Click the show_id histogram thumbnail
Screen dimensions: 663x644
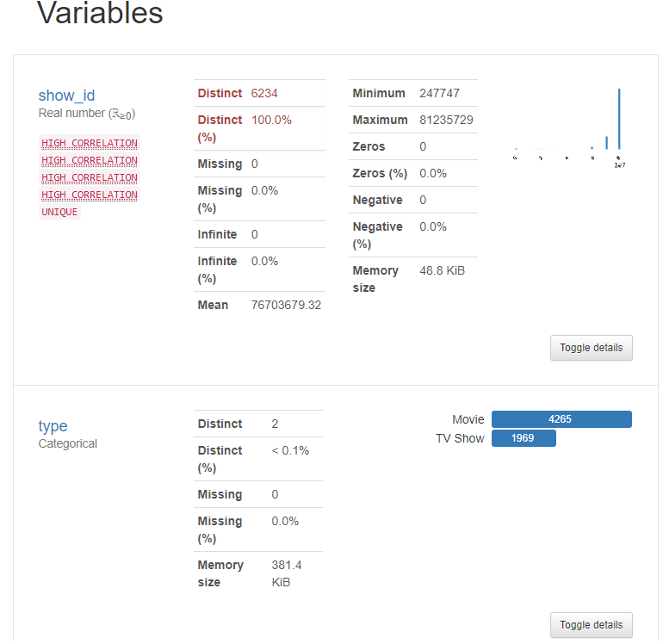568,126
